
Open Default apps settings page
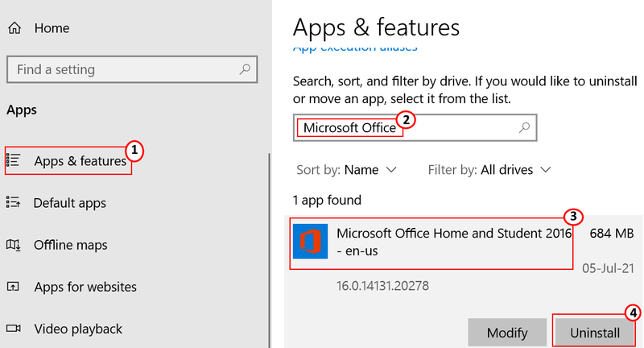(x=69, y=203)
